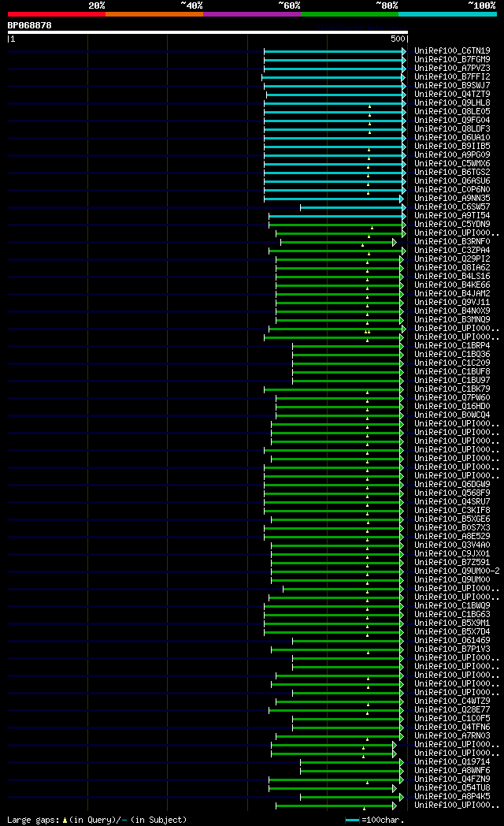Select the UniRef100_B4LS16 label

pos(452,277)
